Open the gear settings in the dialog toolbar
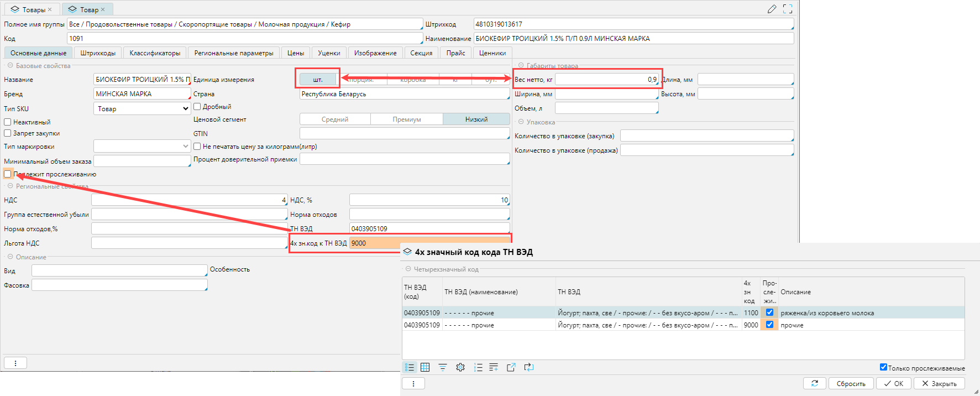 460,367
